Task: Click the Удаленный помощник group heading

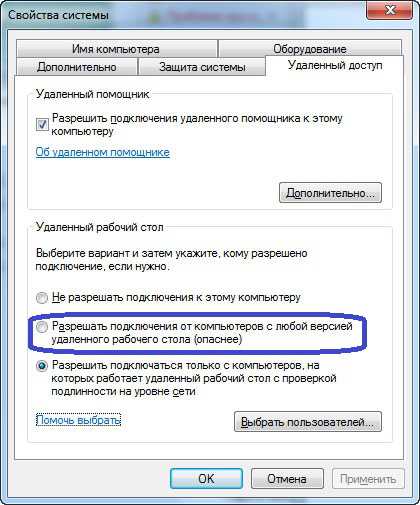Action: [x=93, y=94]
